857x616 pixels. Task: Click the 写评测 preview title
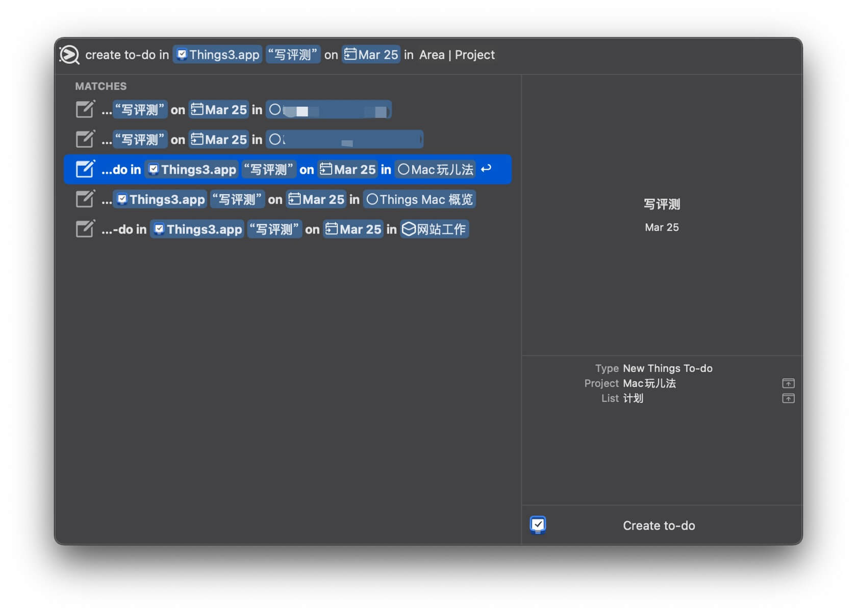click(662, 204)
